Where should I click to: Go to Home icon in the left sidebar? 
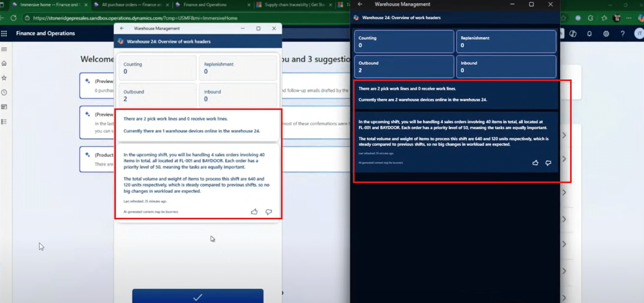click(4, 63)
